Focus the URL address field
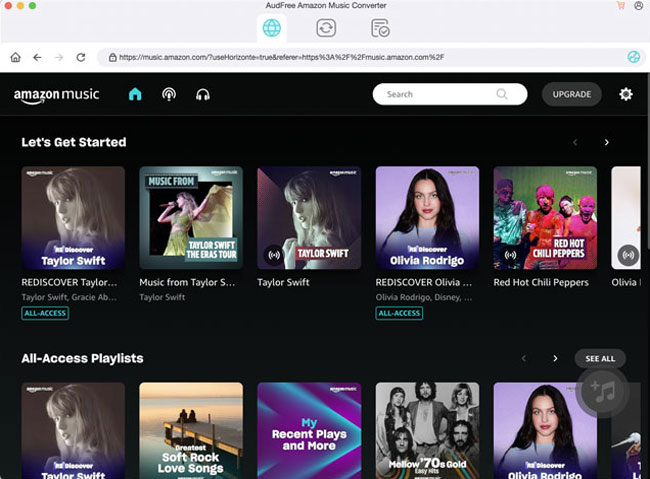The width and height of the screenshot is (650, 479). pos(361,57)
